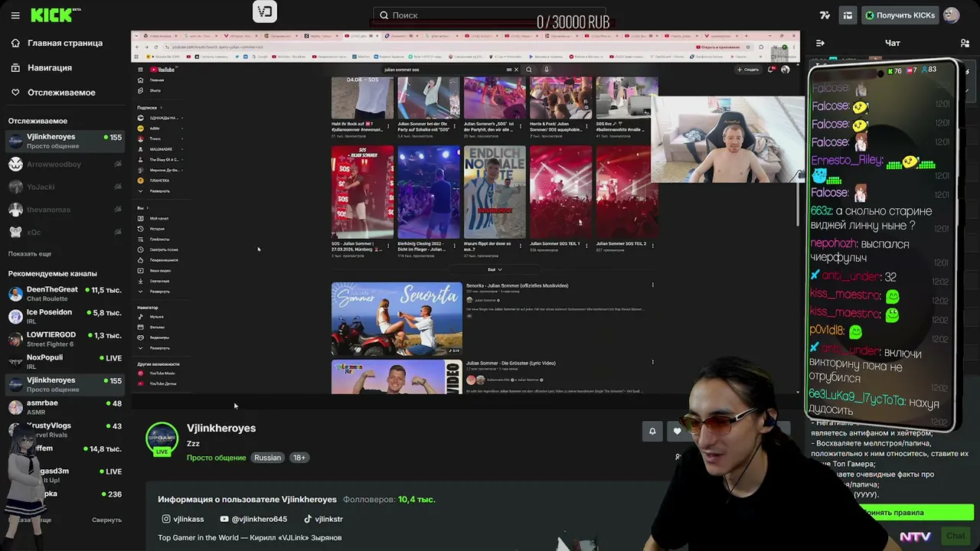Open the Kick hamburger menu
This screenshot has height=551, width=980.
tap(15, 15)
